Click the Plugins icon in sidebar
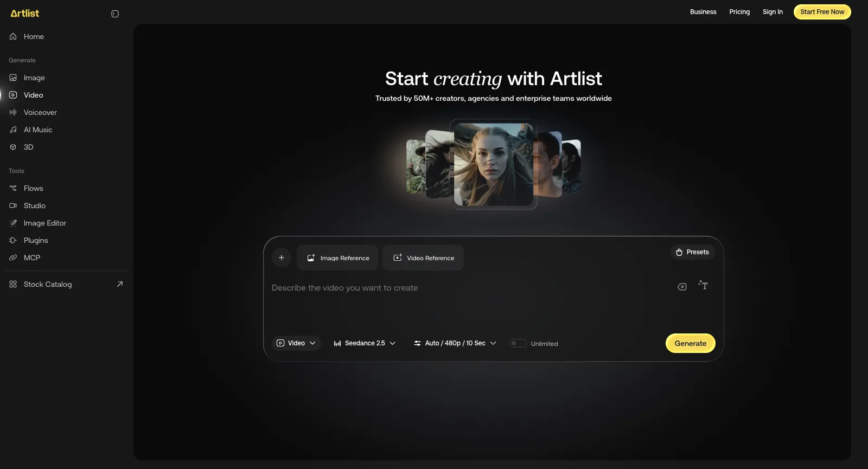This screenshot has height=469, width=868. click(13, 240)
